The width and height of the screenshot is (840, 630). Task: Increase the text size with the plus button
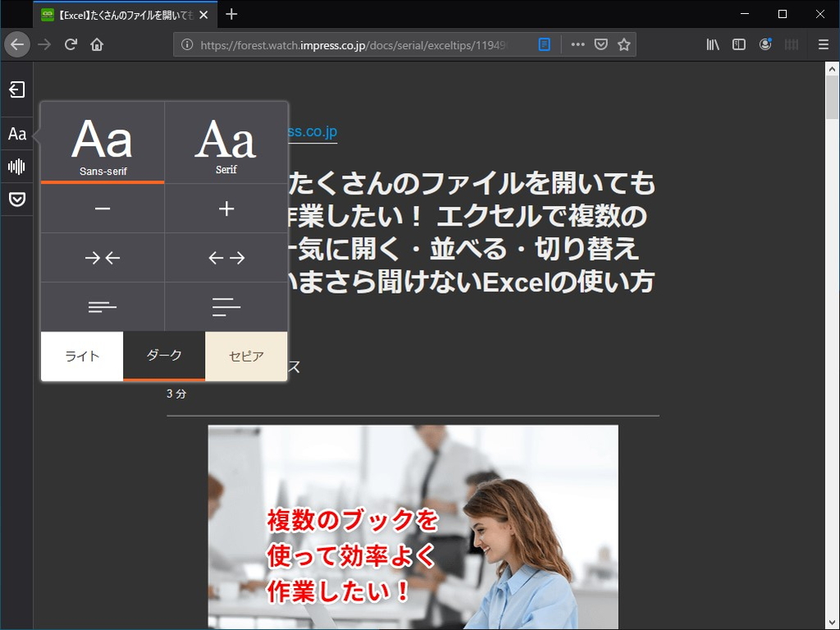click(226, 208)
